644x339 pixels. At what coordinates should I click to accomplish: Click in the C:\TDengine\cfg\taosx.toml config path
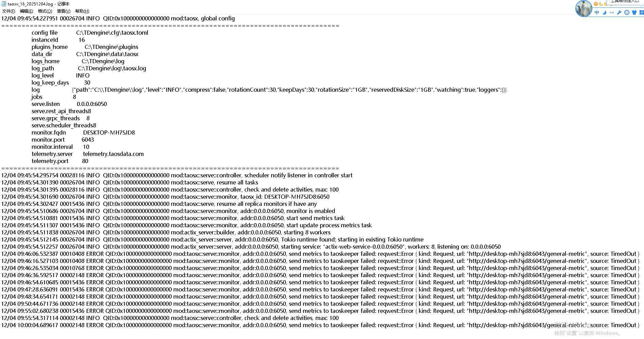point(112,33)
